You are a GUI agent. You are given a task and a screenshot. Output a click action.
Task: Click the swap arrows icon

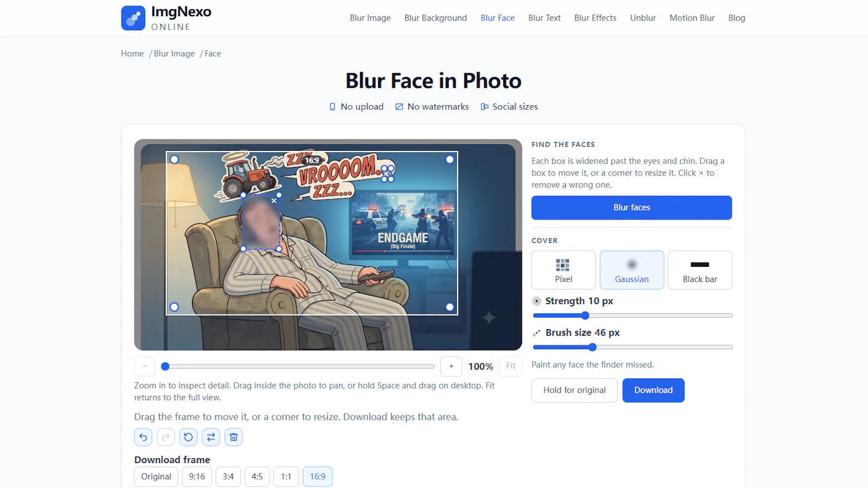coord(211,437)
